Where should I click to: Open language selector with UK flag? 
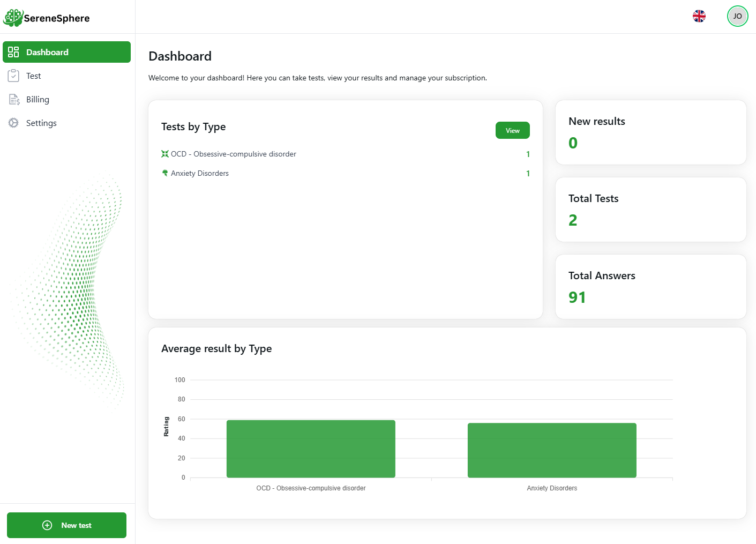pos(699,16)
